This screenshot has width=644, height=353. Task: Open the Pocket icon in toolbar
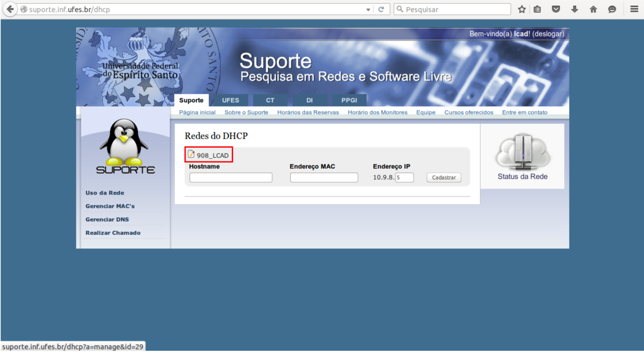point(556,9)
